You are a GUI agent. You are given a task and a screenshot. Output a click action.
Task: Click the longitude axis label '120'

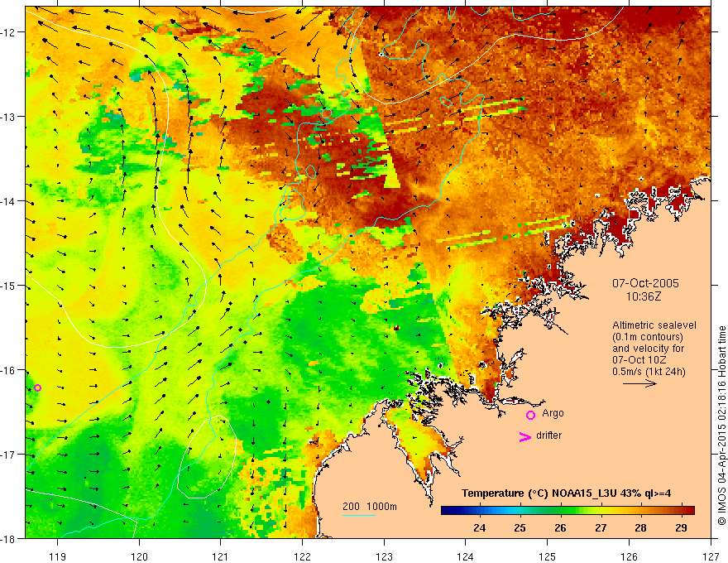click(139, 556)
